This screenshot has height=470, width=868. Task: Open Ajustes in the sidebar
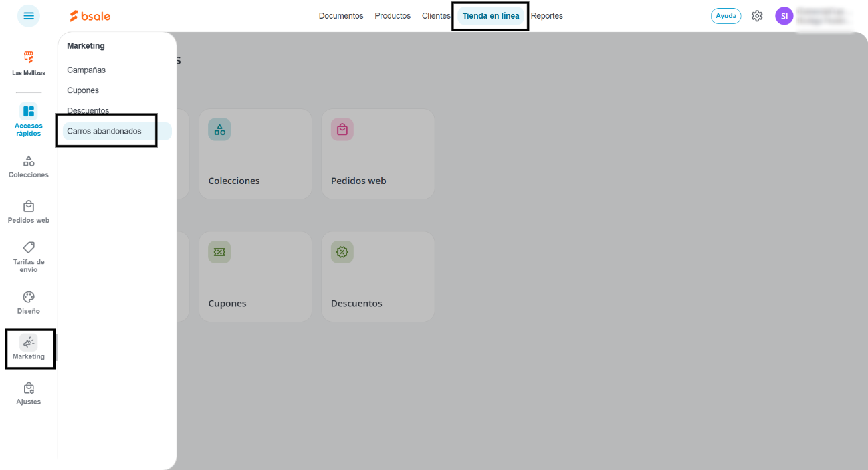[29, 394]
